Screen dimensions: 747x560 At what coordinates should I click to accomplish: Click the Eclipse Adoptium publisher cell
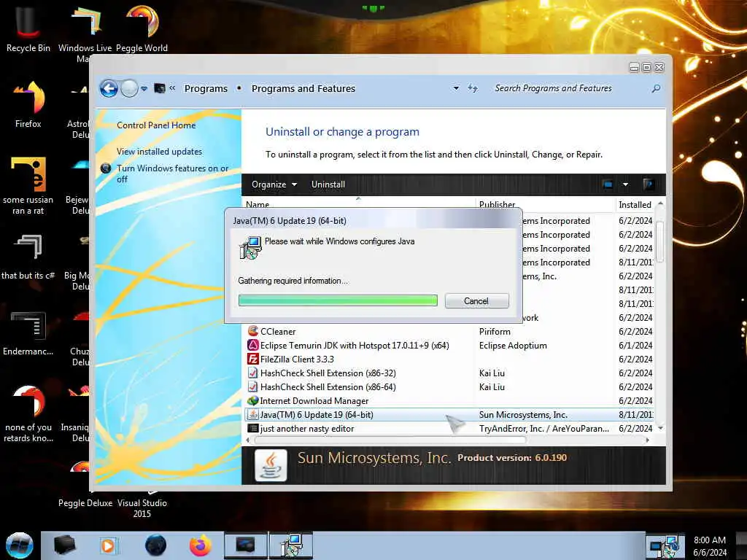click(x=513, y=345)
